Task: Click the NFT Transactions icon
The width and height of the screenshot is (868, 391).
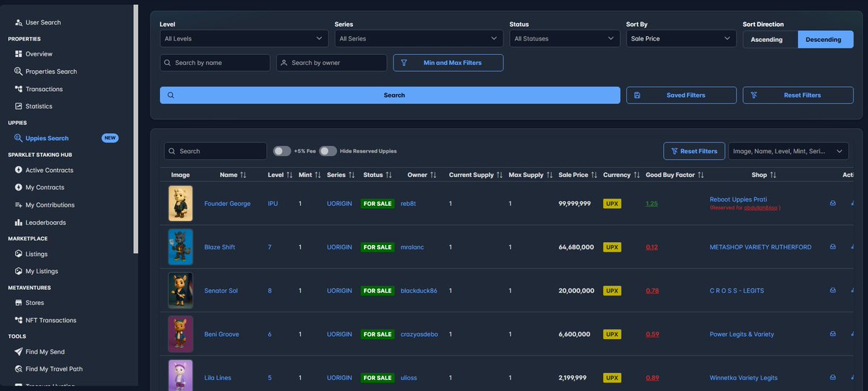Action: point(19,320)
